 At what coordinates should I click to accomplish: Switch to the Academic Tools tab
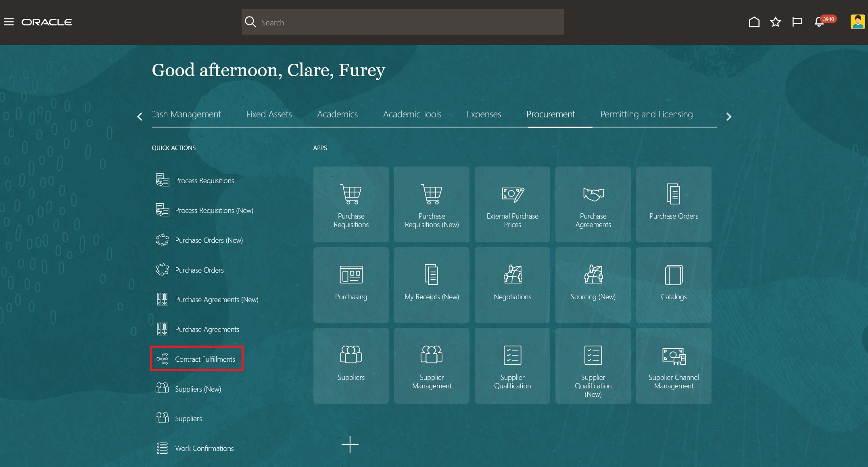[412, 114]
